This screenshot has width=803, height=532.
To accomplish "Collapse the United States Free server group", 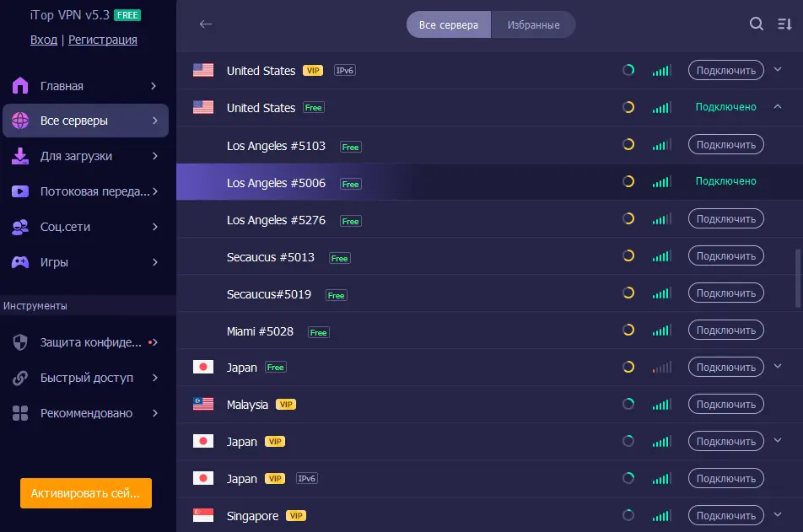I will coord(778,107).
